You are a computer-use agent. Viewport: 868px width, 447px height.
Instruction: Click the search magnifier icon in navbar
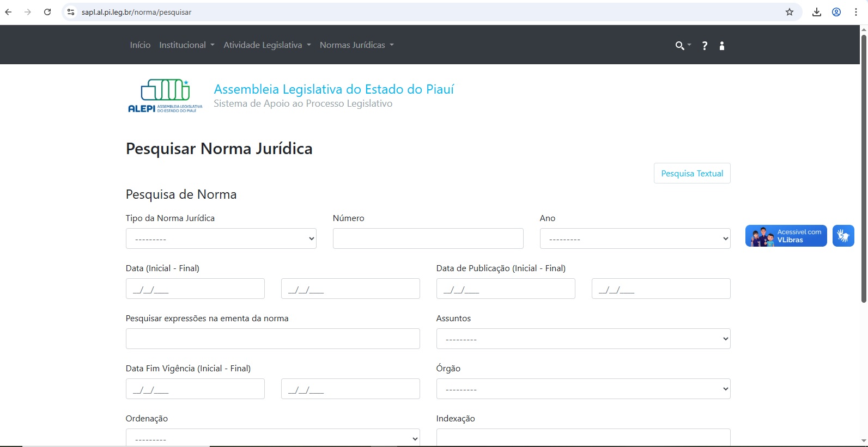pyautogui.click(x=681, y=46)
